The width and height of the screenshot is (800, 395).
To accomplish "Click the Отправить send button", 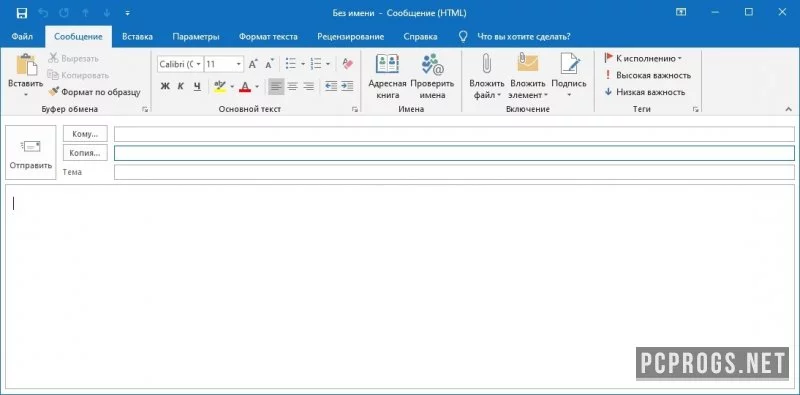I will click(31, 152).
